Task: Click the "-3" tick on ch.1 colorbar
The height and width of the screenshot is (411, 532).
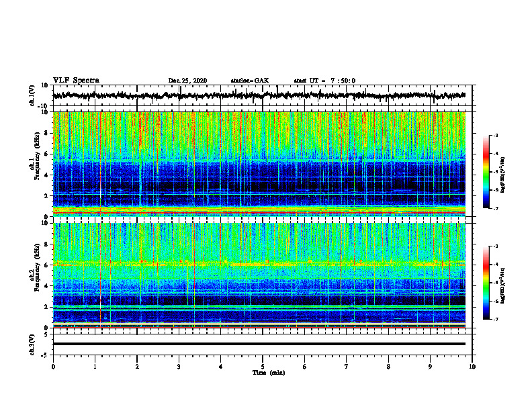Action: coord(495,135)
